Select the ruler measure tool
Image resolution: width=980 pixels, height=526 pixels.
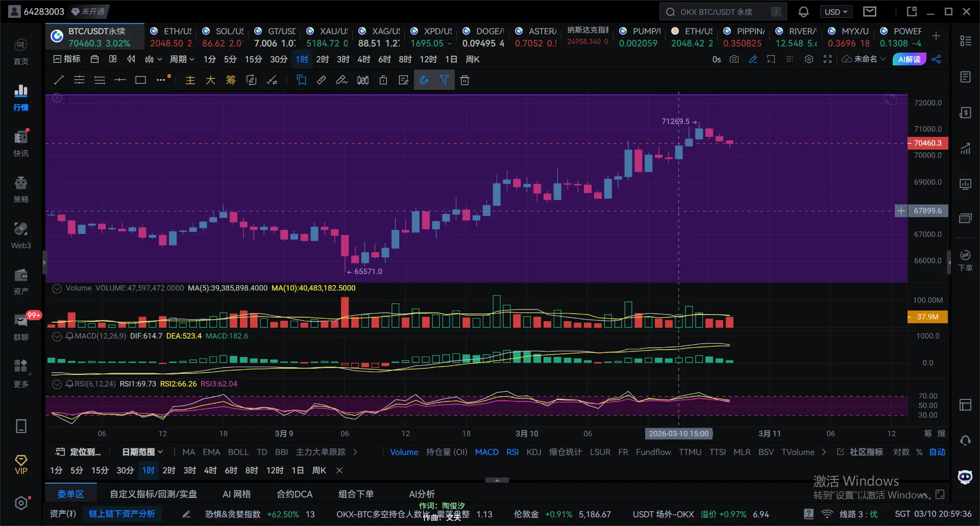coord(322,80)
